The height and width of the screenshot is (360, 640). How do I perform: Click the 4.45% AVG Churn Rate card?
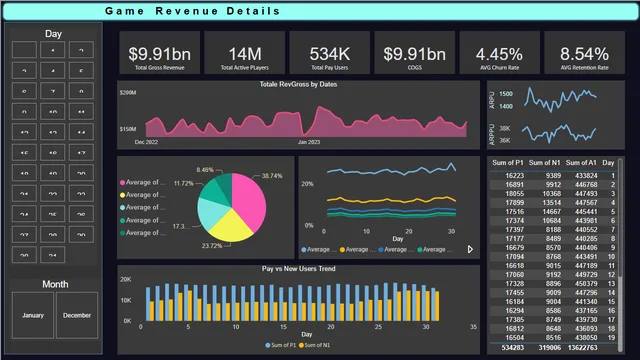499,53
